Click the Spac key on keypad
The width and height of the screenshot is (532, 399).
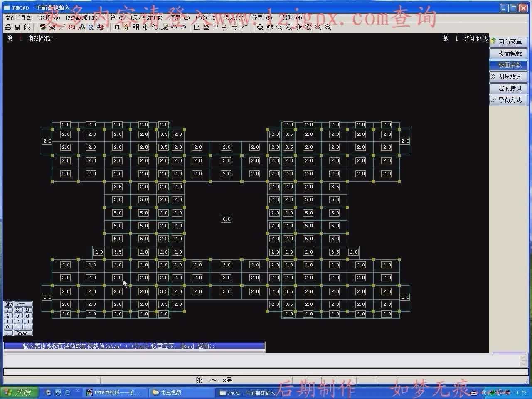(23, 333)
